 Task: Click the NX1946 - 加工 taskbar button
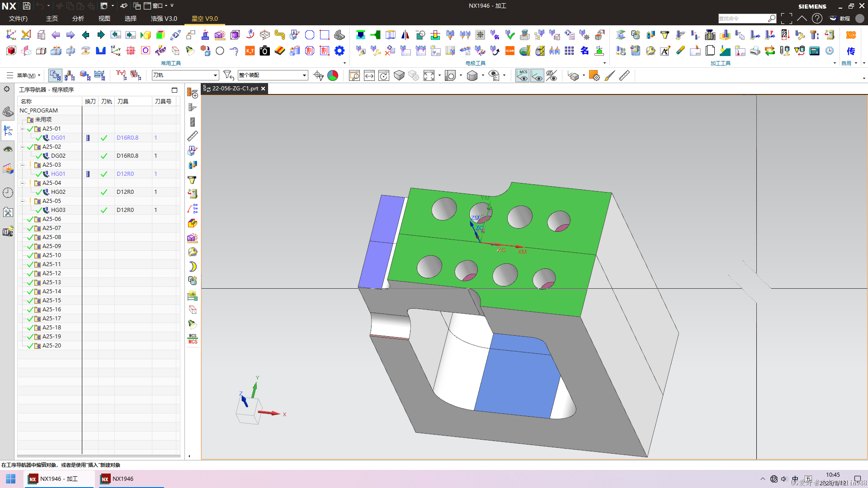click(59, 479)
